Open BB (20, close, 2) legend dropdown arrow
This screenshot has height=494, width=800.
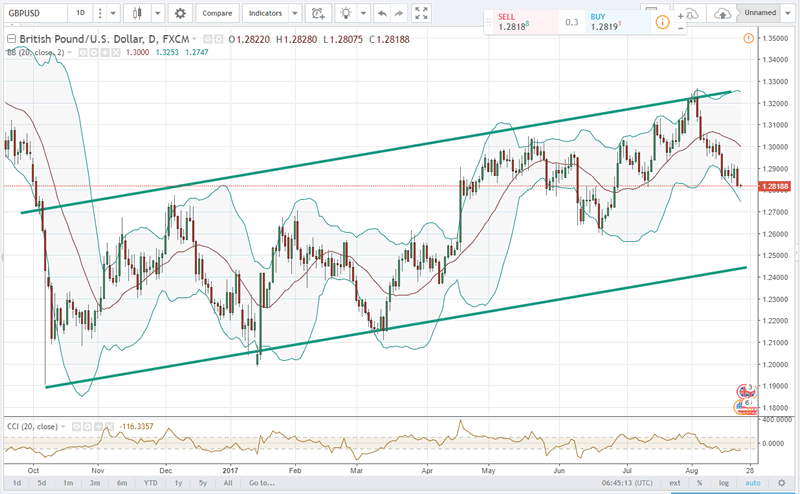click(x=70, y=53)
